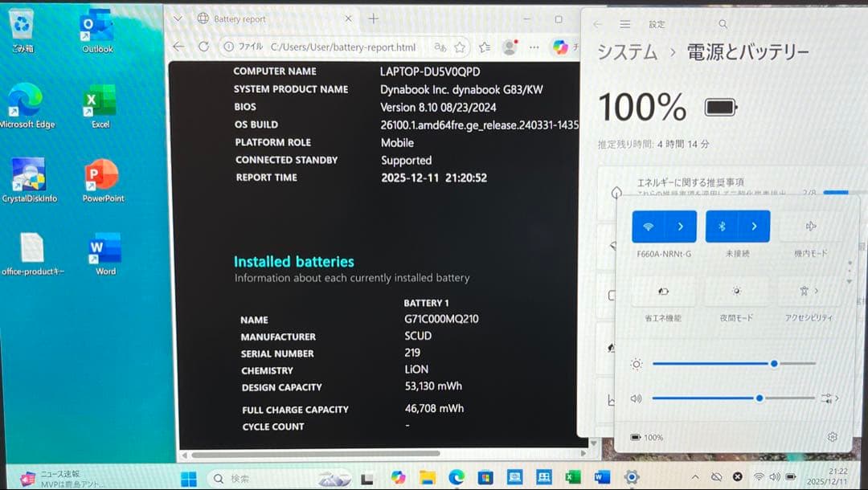Open the Settings app hamburger menu
The width and height of the screenshot is (868, 490).
tap(624, 24)
